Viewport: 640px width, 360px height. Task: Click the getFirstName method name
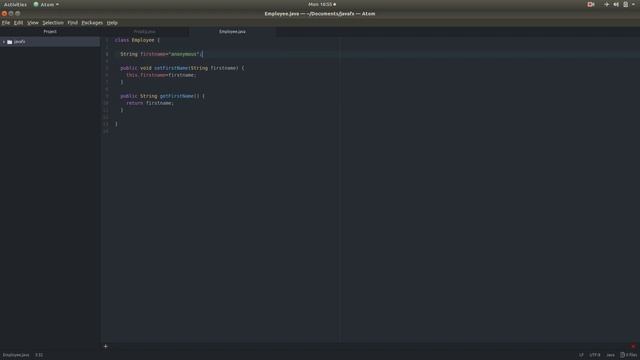[x=177, y=96]
